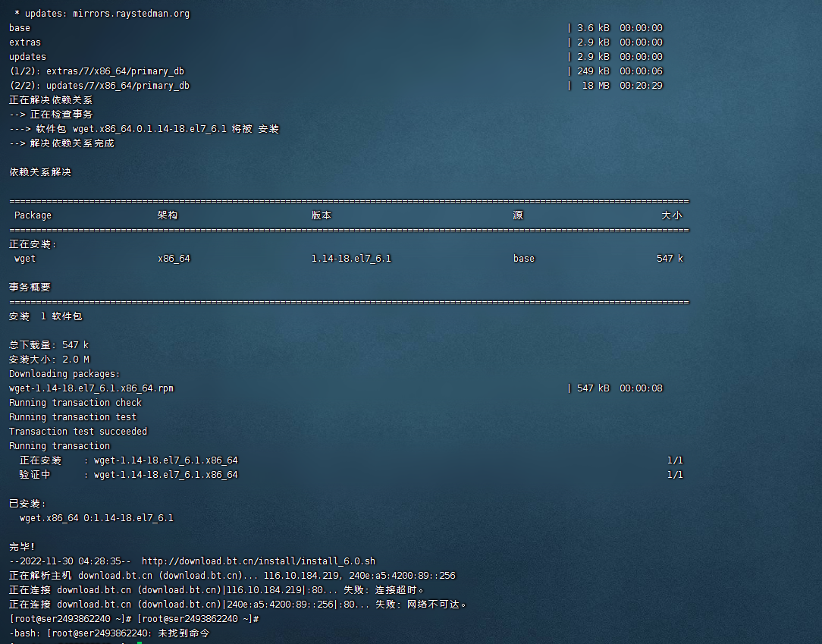Click the green terminal cursor at bottom
Image resolution: width=822 pixels, height=644 pixels.
140,642
